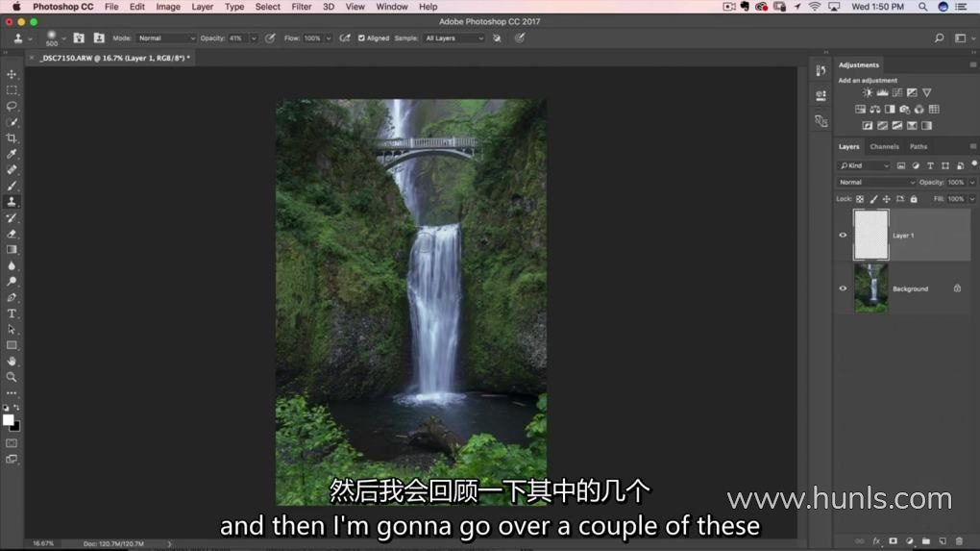Viewport: 980px width, 551px height.
Task: Add a Brightness/Contrast adjustment
Action: (868, 92)
